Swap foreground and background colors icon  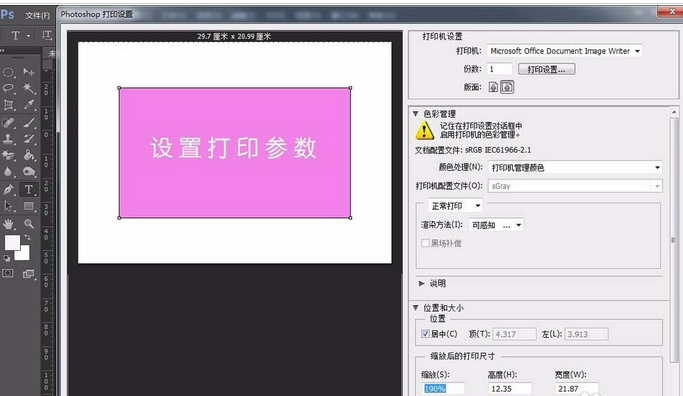pyautogui.click(x=28, y=237)
